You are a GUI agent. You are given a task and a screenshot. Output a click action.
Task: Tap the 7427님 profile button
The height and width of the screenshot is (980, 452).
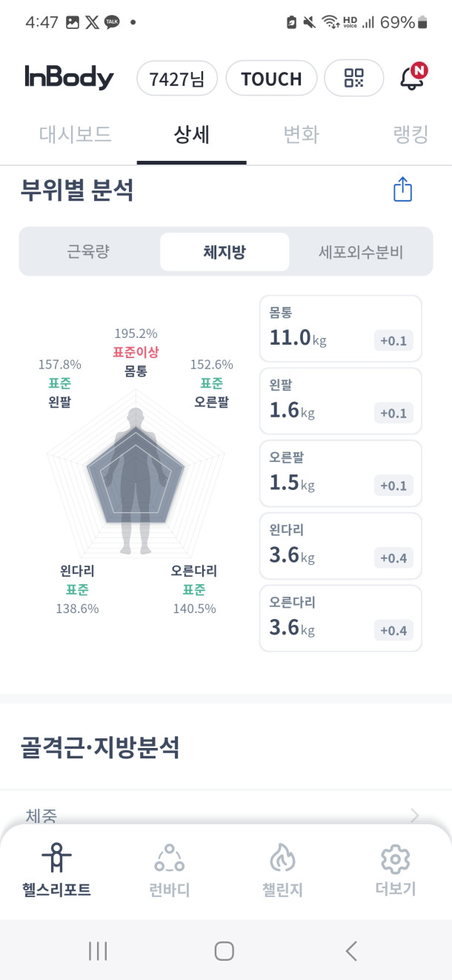176,79
